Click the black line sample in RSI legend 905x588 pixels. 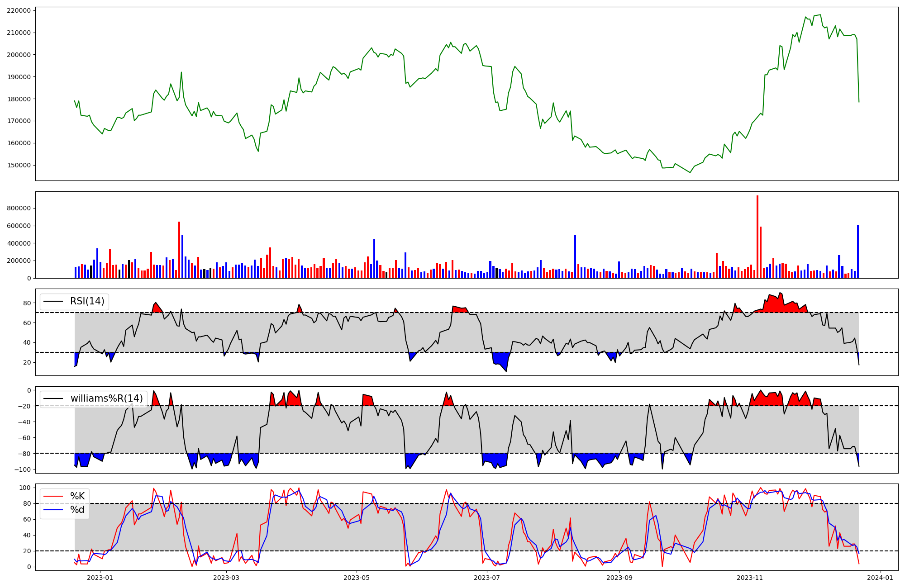[x=53, y=301]
